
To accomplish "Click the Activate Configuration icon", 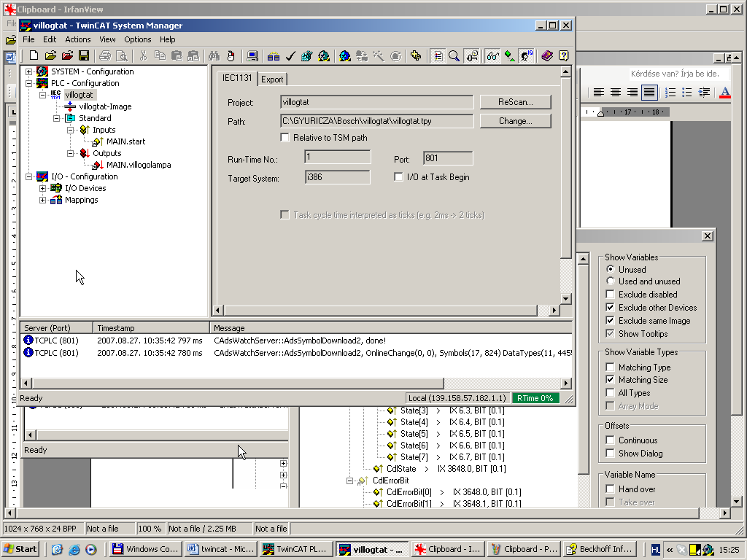I will click(x=307, y=56).
